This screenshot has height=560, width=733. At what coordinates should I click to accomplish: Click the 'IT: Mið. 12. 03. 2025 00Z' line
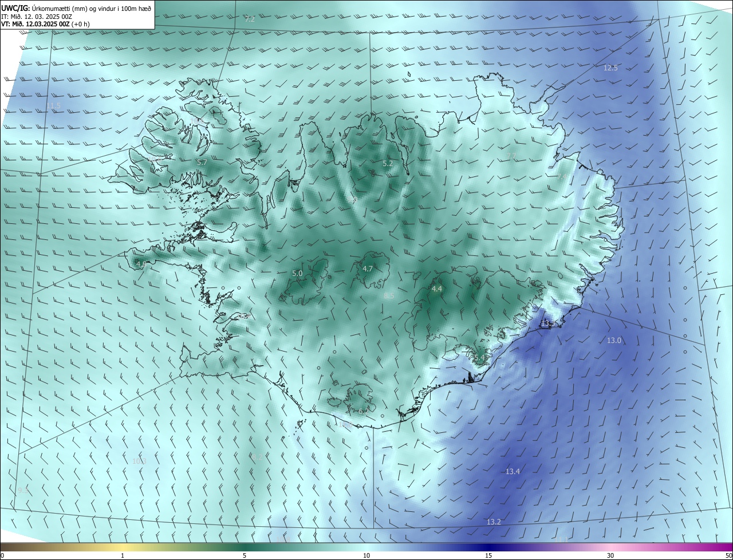(x=37, y=17)
